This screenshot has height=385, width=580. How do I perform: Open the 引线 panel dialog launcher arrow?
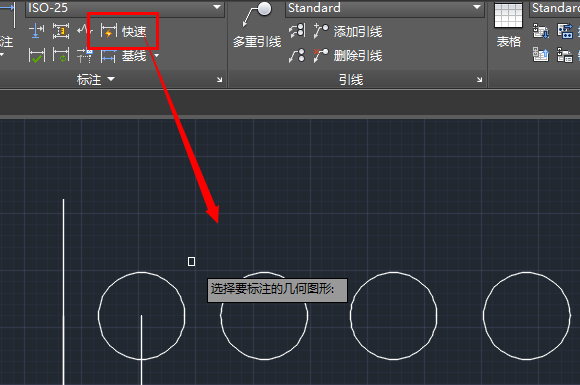(x=480, y=80)
